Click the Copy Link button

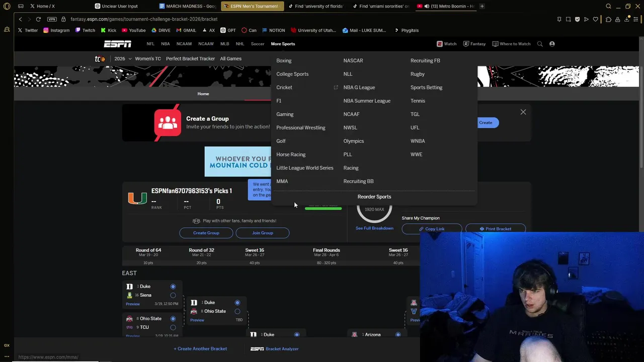(x=432, y=229)
